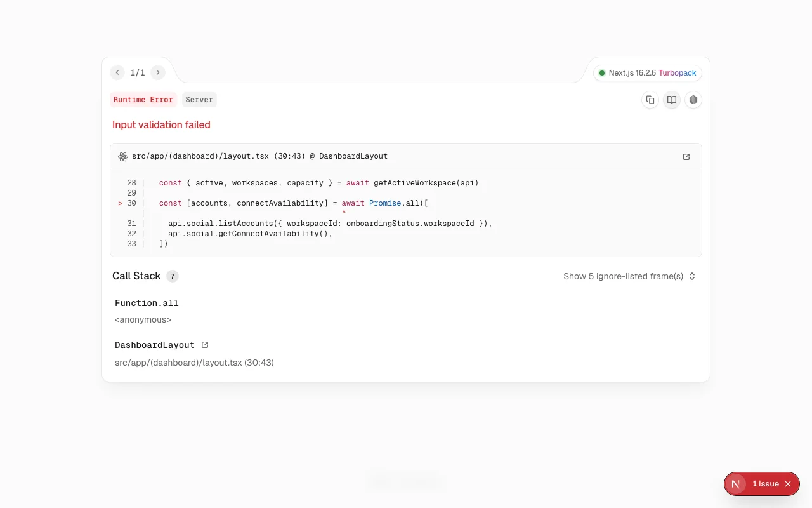Go to next error arrow
The height and width of the screenshot is (508, 812).
coord(158,72)
